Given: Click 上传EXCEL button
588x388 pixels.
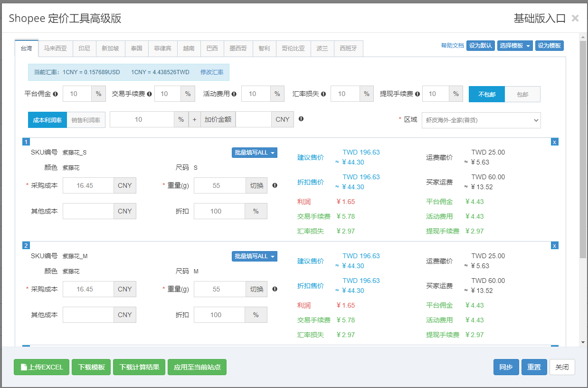Looking at the screenshot, I should [x=42, y=367].
